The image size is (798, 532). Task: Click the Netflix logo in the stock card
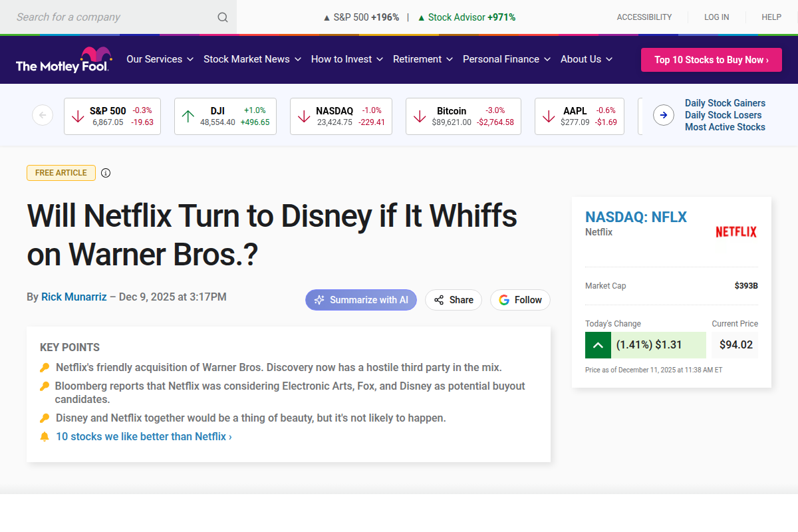(736, 232)
